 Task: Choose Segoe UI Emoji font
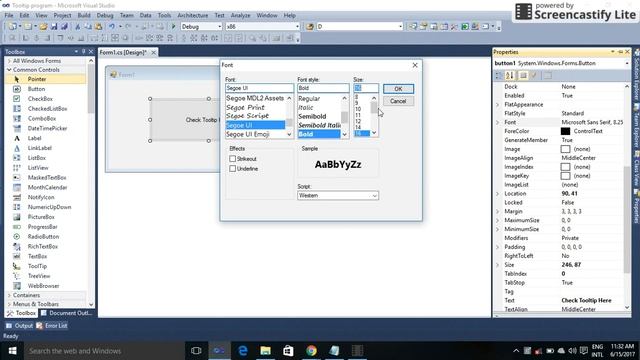point(247,134)
